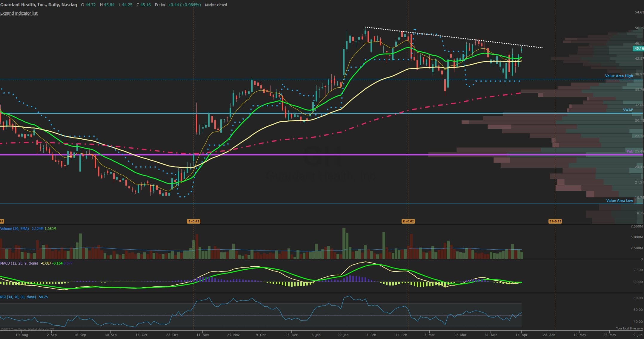Click the 11. Nov date label
The width and height of the screenshot is (644, 339).
pos(202,335)
